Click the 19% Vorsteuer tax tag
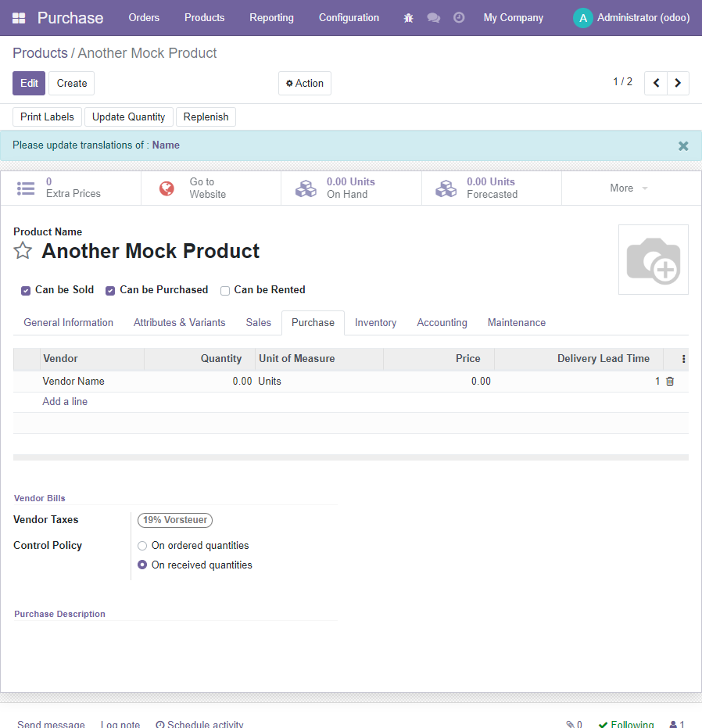This screenshot has height=728, width=702. [175, 520]
